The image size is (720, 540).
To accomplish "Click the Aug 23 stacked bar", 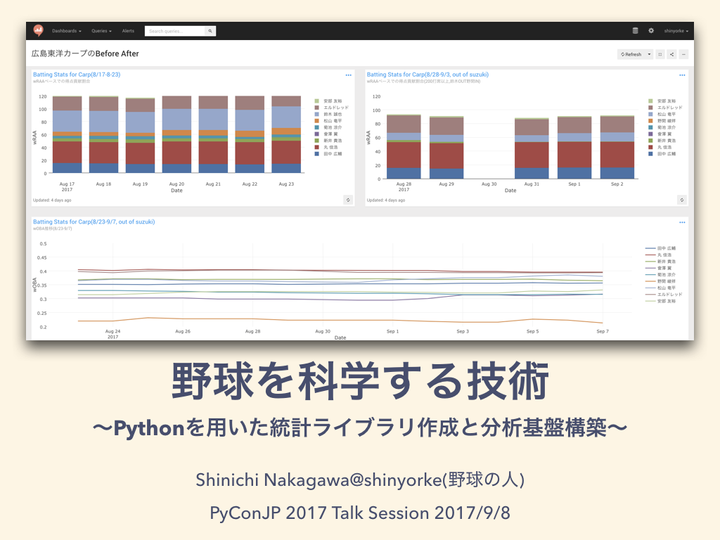I will click(x=286, y=135).
